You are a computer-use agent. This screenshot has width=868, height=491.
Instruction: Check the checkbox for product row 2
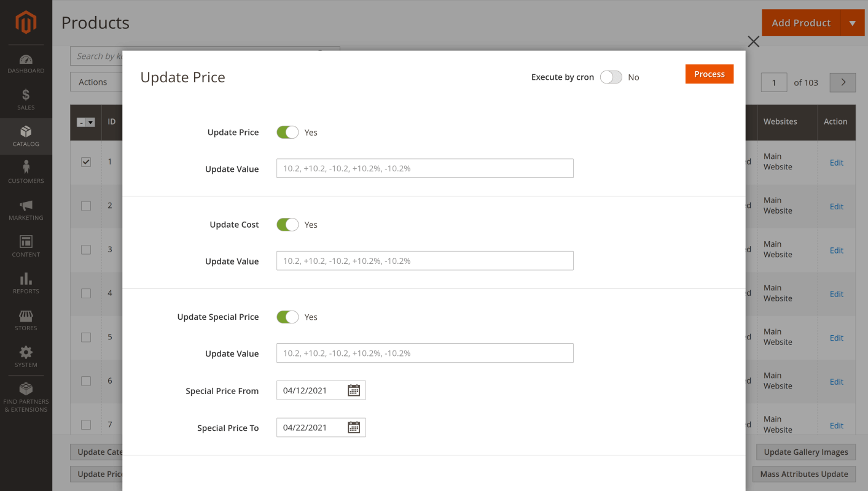pos(85,206)
